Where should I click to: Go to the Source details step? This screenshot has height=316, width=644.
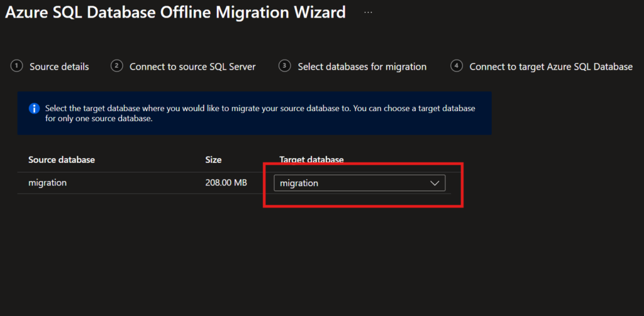pos(59,67)
